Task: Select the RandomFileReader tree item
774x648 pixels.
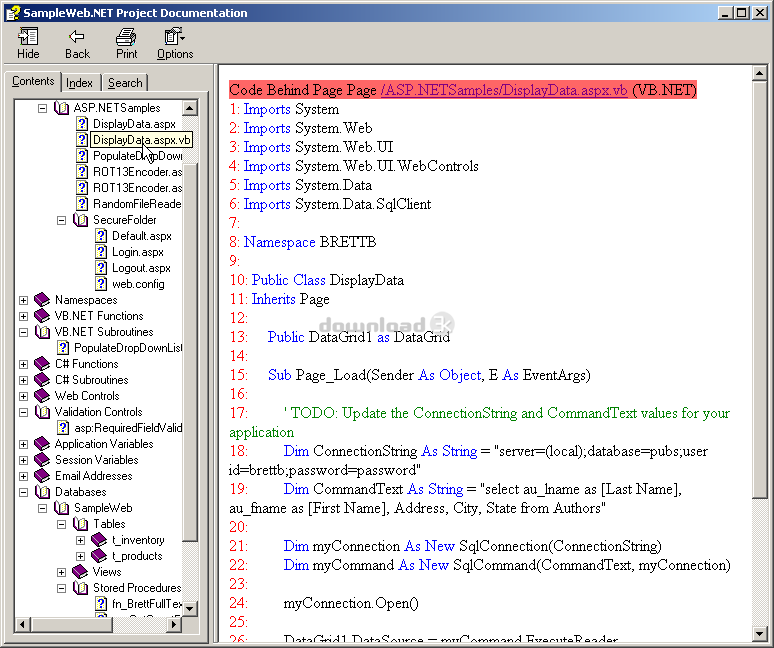Action: (137, 204)
